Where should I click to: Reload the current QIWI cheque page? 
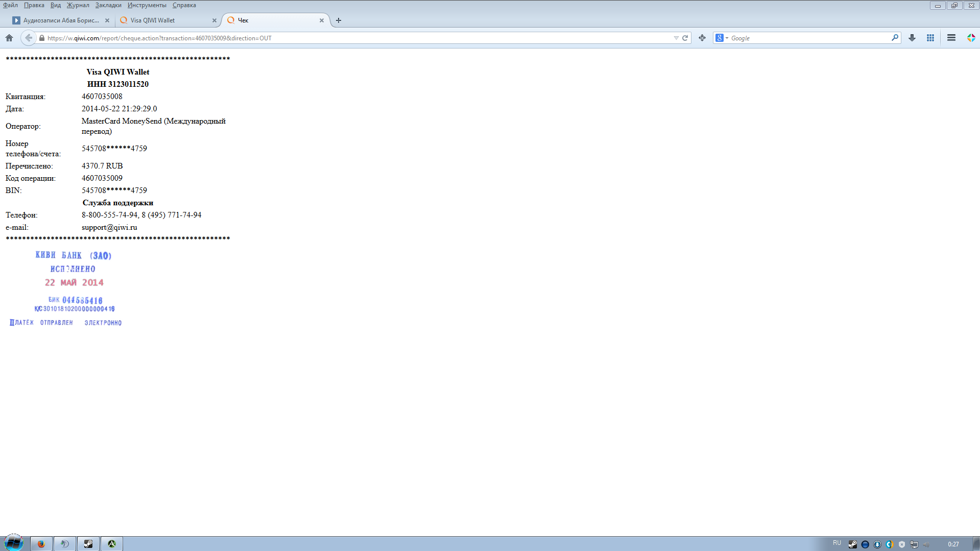(685, 38)
